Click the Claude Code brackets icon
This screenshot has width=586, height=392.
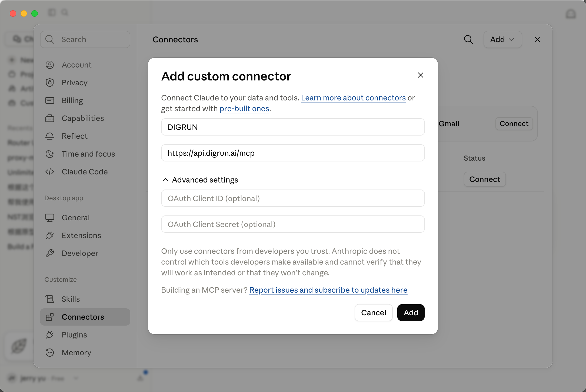50,172
